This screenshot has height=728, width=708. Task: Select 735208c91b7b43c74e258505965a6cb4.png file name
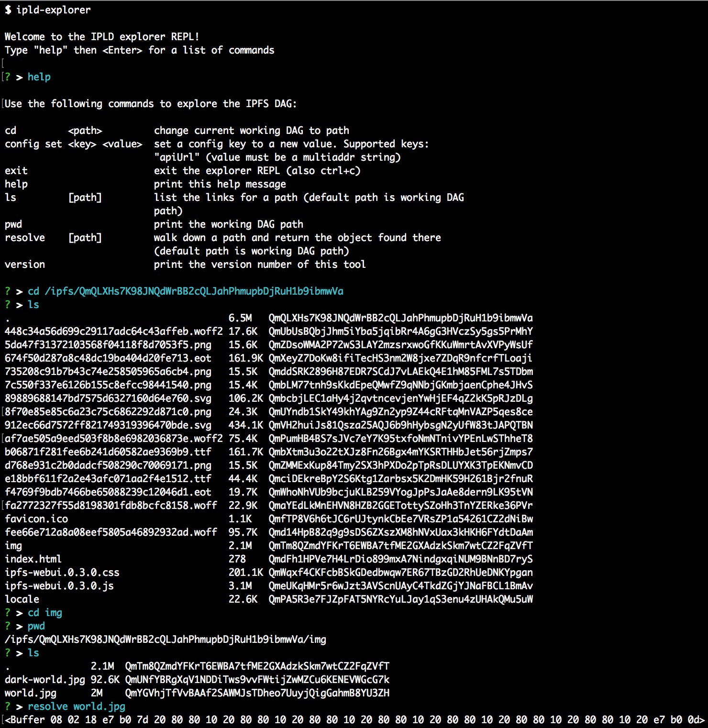(108, 372)
